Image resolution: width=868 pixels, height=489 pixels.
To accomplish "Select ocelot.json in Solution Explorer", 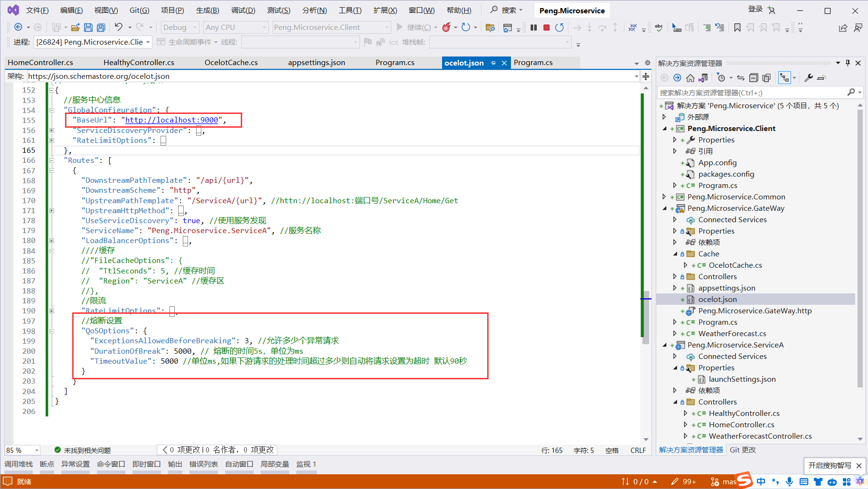I will pos(717,300).
